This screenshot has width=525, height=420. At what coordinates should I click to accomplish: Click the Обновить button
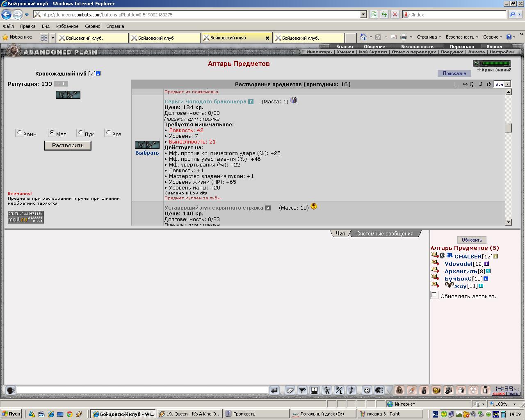[x=472, y=240]
